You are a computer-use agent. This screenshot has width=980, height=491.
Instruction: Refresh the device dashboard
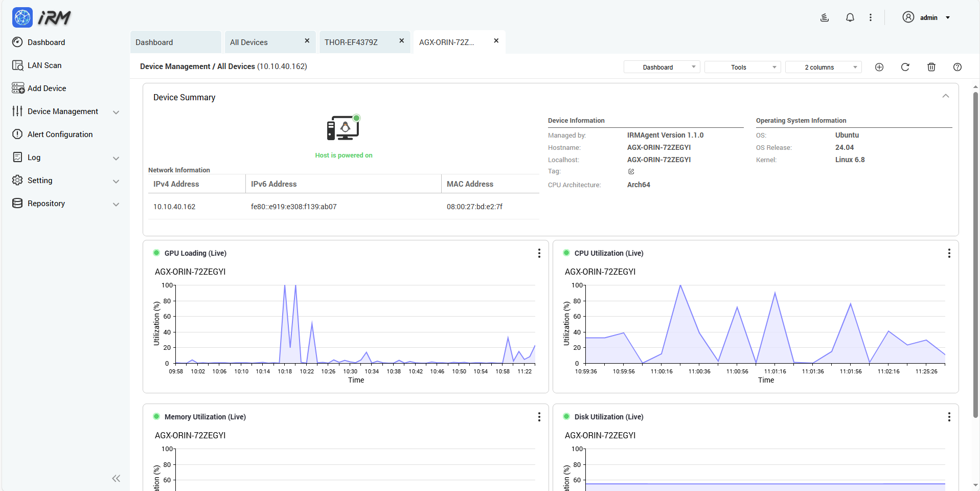[905, 67]
